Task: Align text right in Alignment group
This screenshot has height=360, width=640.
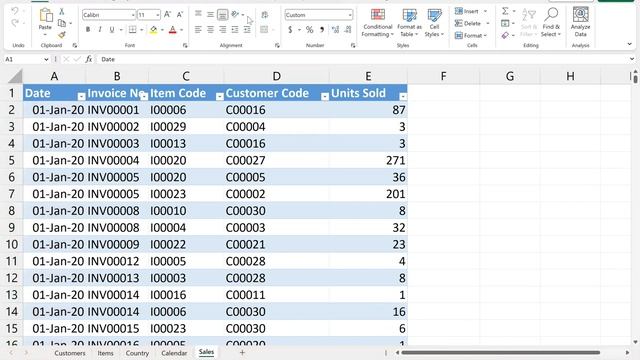Action: 222,30
